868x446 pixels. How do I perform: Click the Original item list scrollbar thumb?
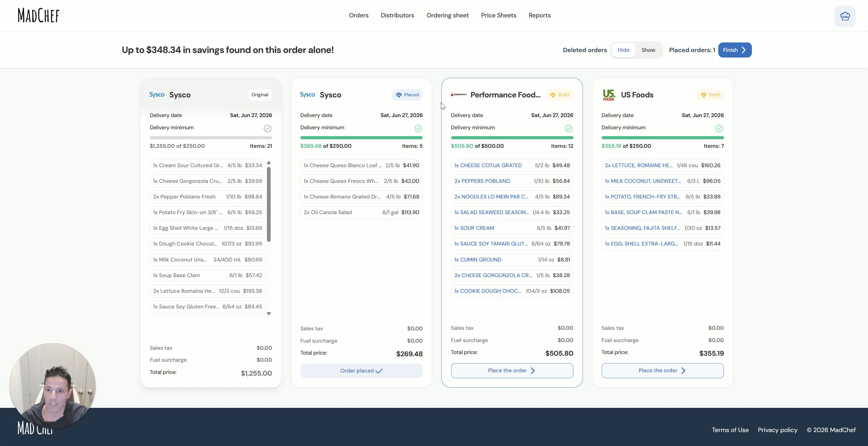(x=269, y=204)
